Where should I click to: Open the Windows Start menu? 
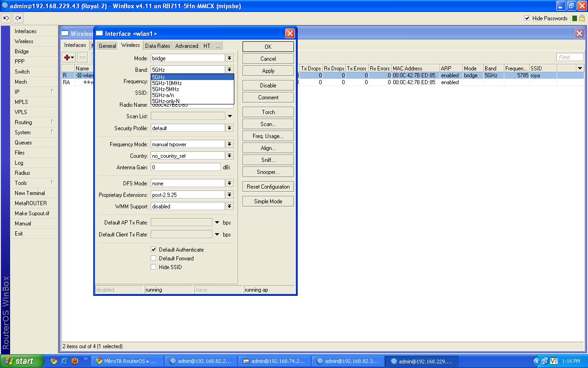click(x=22, y=361)
